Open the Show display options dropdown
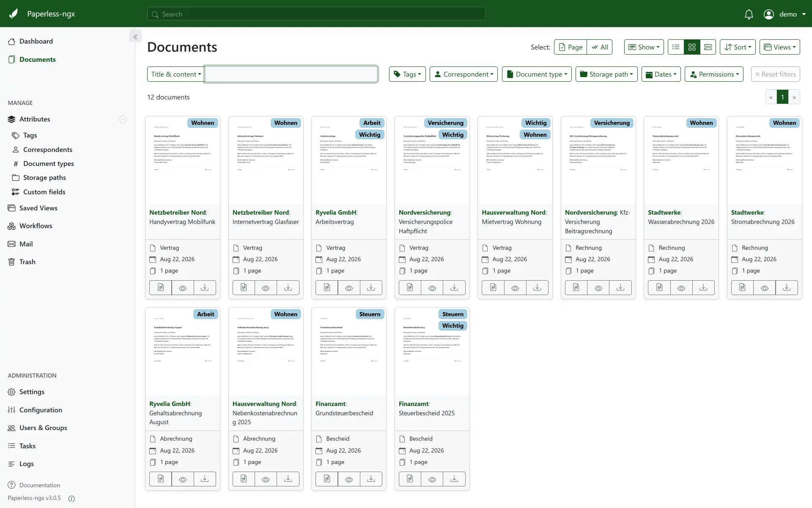Screen dimensions: 812x508 [644, 47]
